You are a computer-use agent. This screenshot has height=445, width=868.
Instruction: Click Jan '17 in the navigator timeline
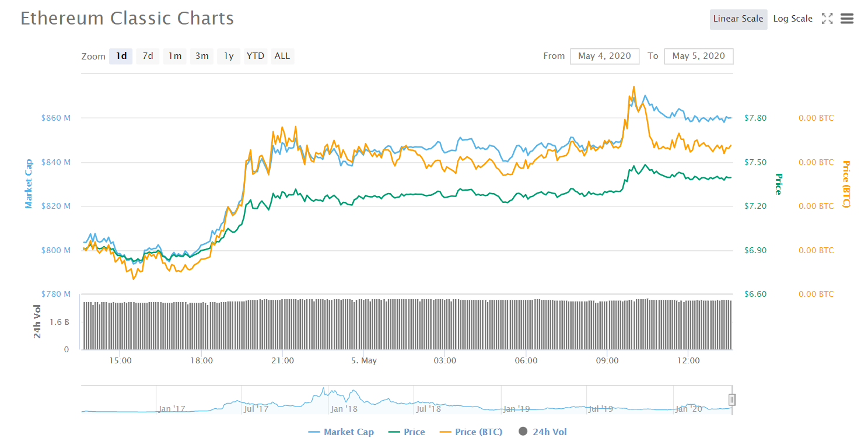pos(172,409)
